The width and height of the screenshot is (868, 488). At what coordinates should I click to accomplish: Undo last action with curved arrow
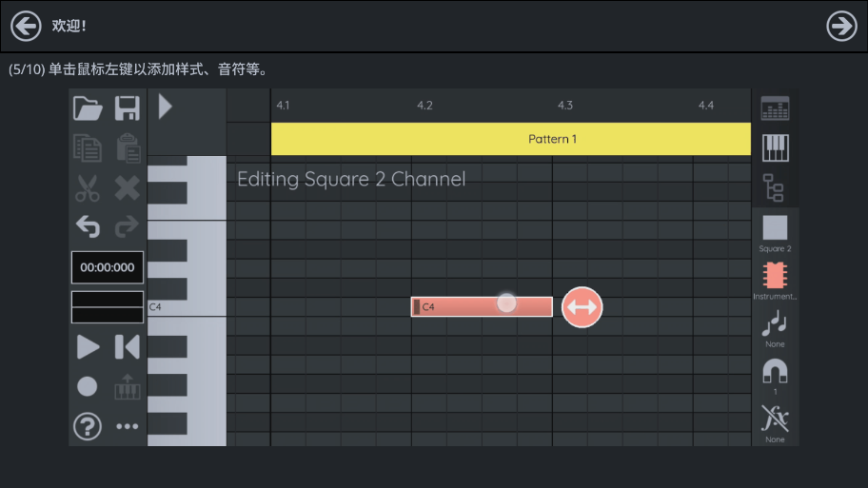(88, 226)
